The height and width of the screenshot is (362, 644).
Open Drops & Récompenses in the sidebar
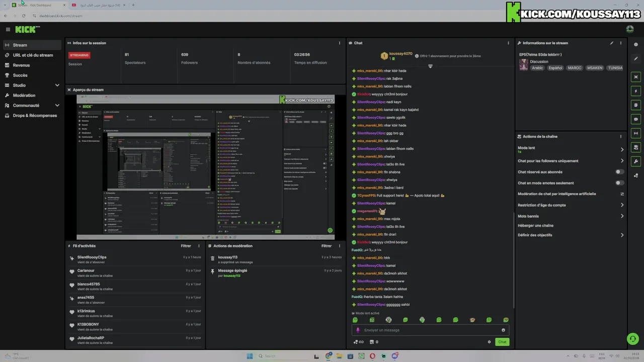pyautogui.click(x=32, y=116)
